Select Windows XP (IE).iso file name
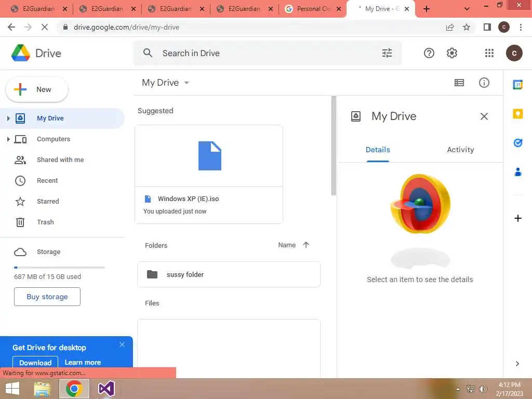This screenshot has height=399, width=532. pos(188,199)
